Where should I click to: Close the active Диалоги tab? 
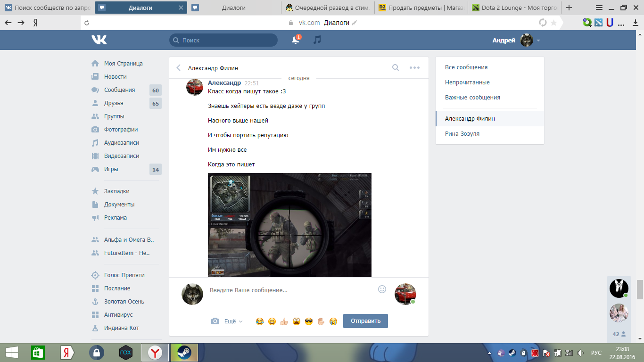pyautogui.click(x=182, y=8)
